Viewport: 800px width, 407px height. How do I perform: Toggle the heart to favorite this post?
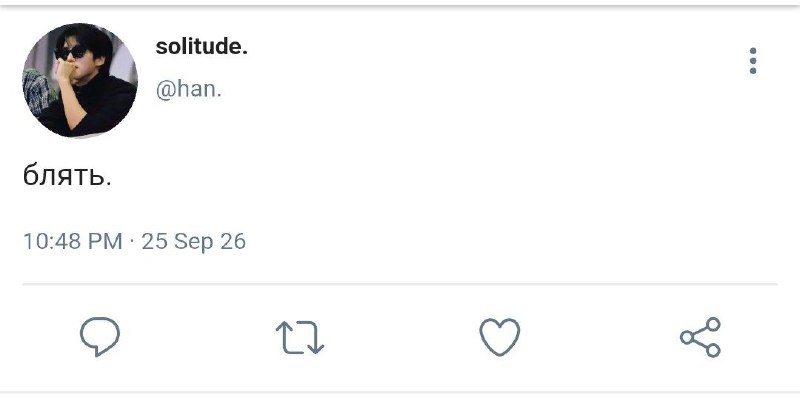pos(500,337)
